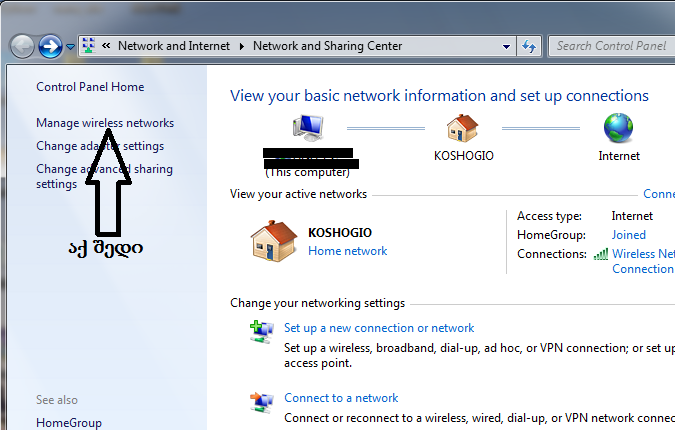Image resolution: width=675 pixels, height=430 pixels.
Task: Expand the arrow after Network and Internet
Action: point(242,46)
